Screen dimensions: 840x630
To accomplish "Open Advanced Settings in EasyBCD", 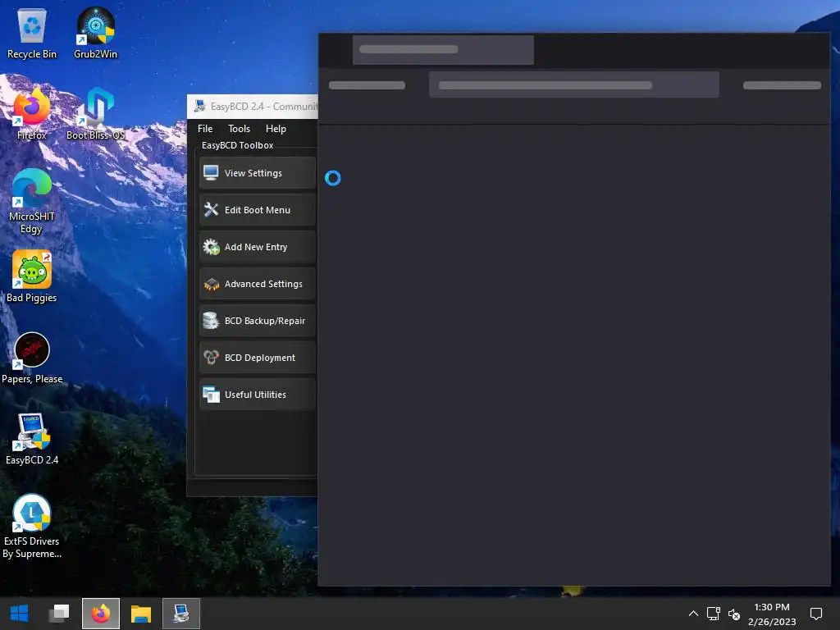I will pos(258,284).
